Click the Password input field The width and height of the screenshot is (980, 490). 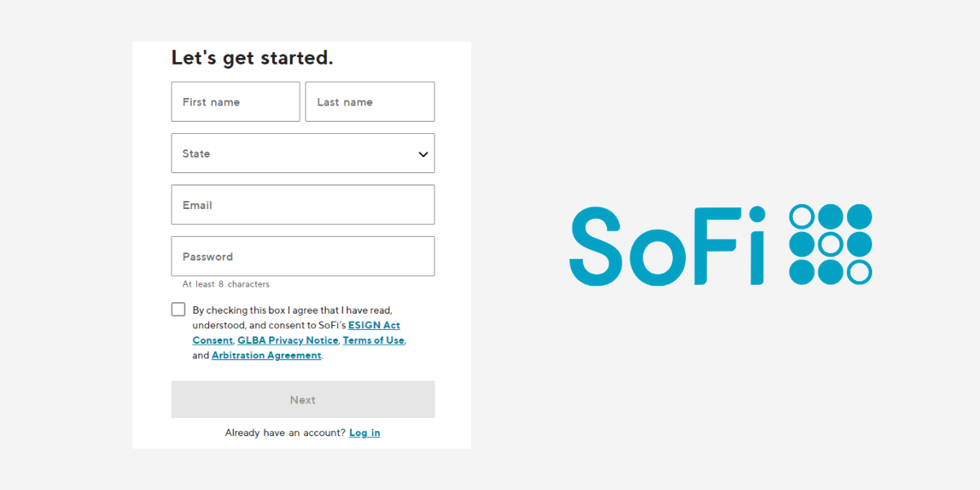(x=302, y=256)
